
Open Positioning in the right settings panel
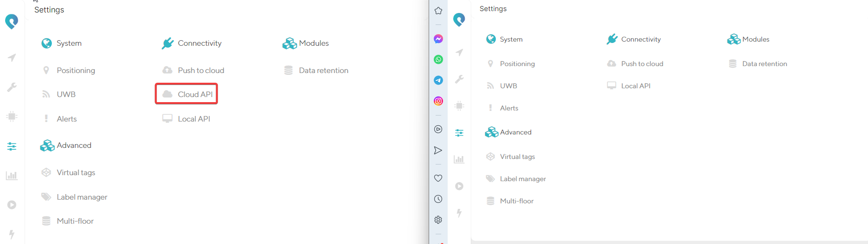[x=517, y=64]
